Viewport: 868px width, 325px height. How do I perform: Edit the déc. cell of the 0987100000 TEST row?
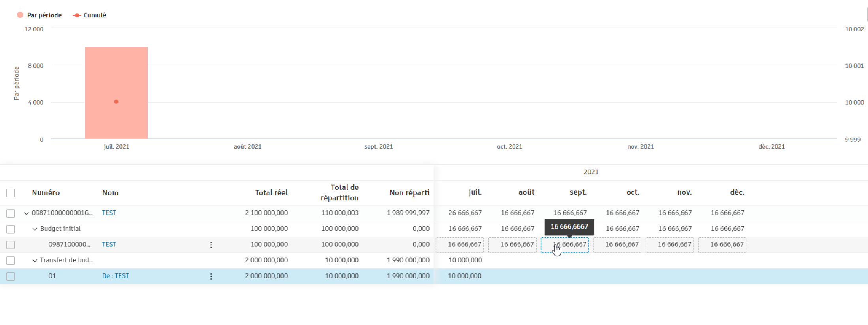(x=722, y=245)
